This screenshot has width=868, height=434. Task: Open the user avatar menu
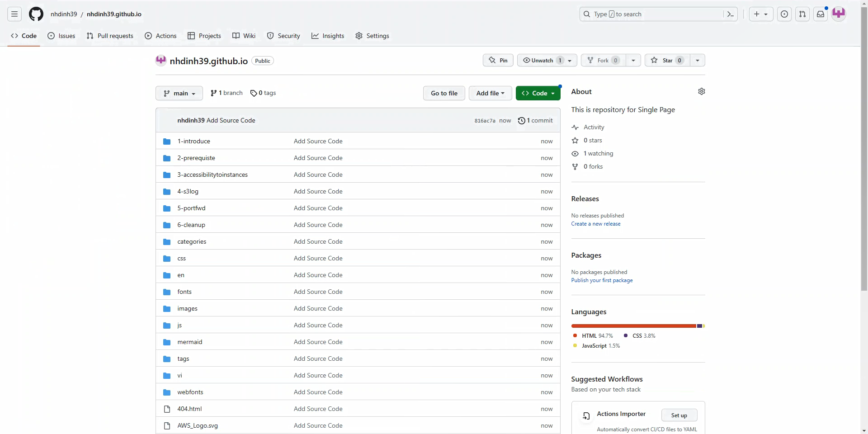click(839, 14)
